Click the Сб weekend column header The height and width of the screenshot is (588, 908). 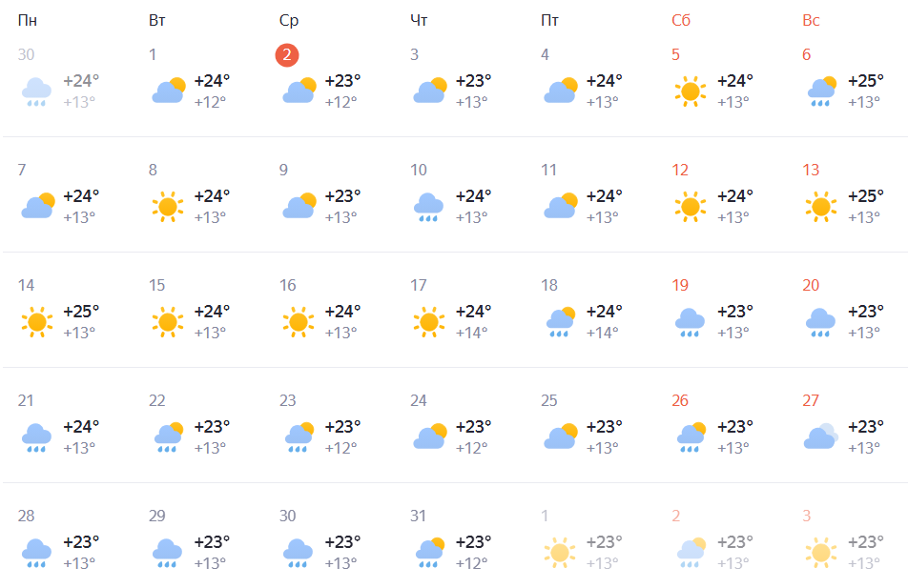(681, 20)
